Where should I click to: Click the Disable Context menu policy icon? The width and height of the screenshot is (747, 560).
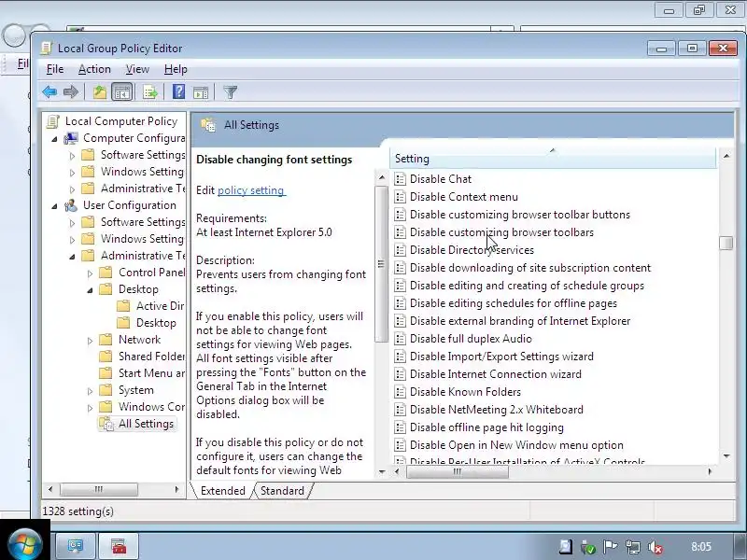[401, 197]
